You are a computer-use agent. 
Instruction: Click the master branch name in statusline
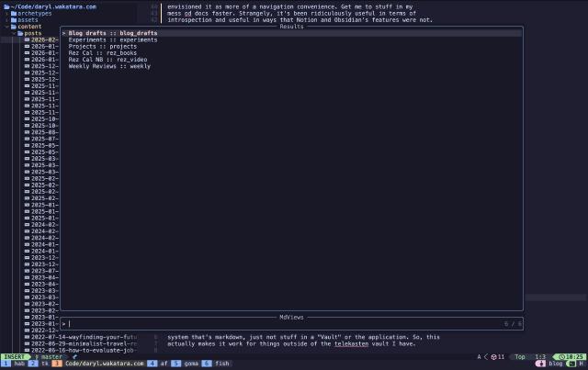coord(51,357)
